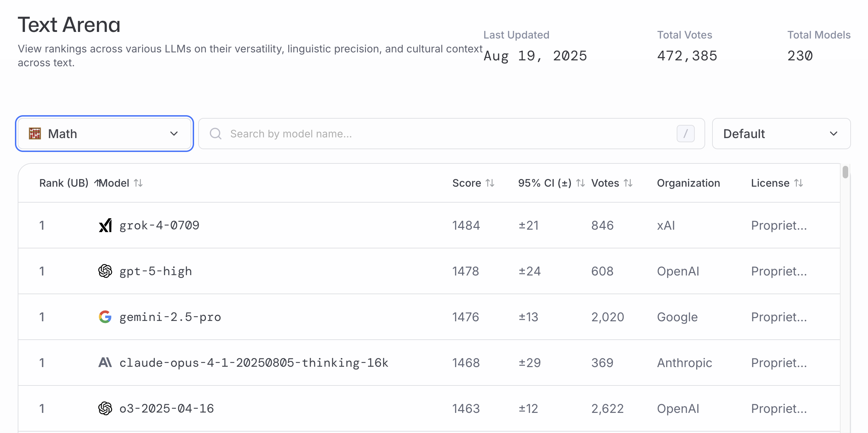Click the Google logo next to gemini-2.5-pro
Viewport: 868px width, 433px height.
(105, 317)
